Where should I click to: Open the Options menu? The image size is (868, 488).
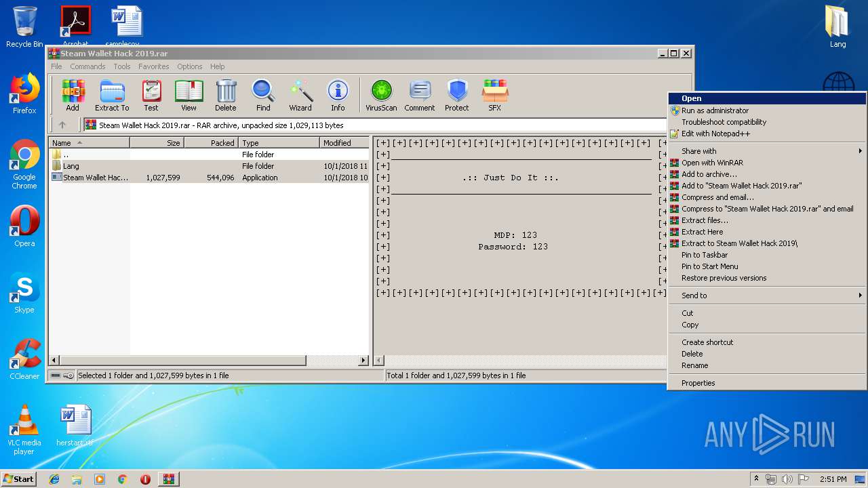coord(190,66)
